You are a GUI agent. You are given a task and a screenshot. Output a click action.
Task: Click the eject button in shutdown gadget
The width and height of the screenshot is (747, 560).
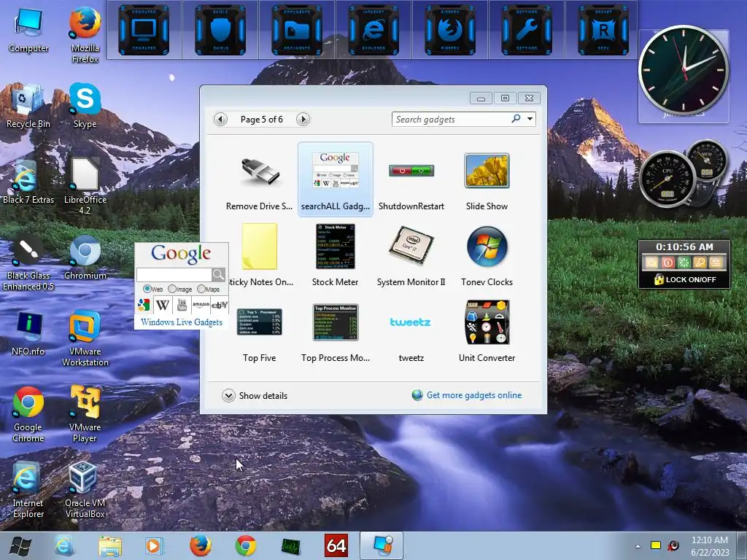[x=716, y=262]
